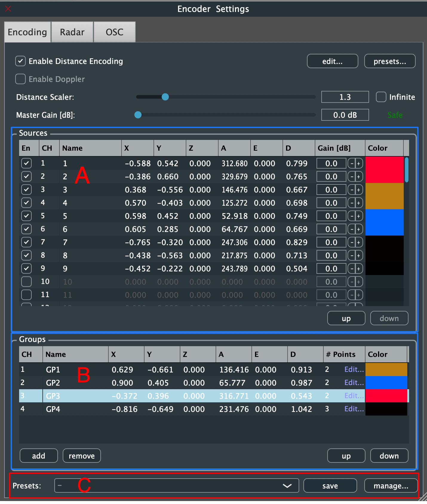This screenshot has height=504, width=427.
Task: Click the Master Gain value field
Action: click(x=345, y=115)
